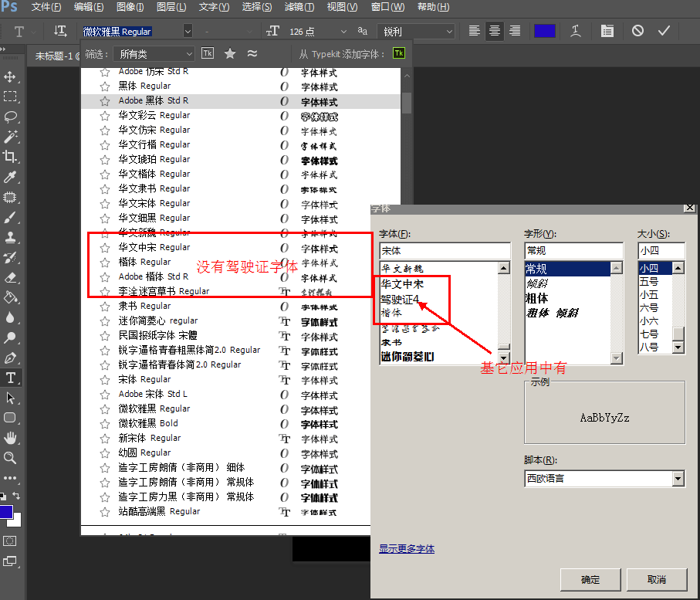Toggle the favorite star for 微软雅黑 Bold
This screenshot has width=700, height=600.
105,424
